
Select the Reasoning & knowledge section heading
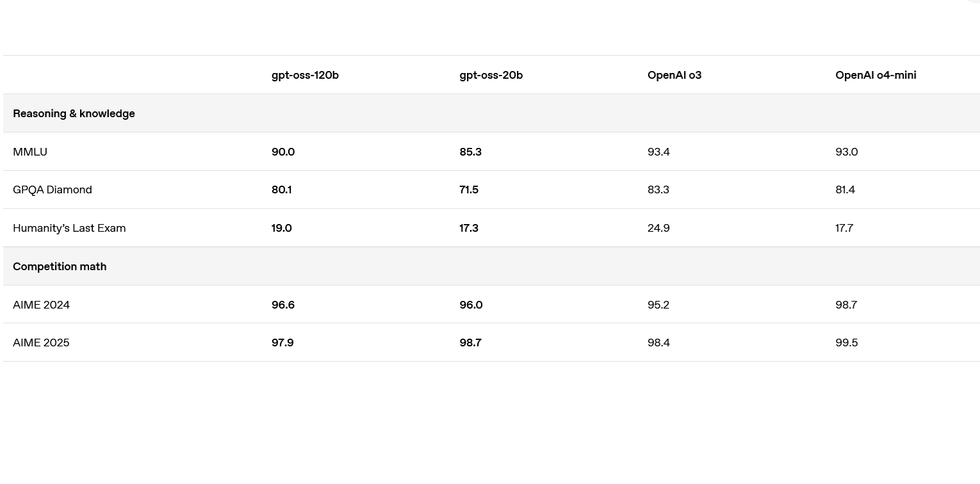coord(74,113)
